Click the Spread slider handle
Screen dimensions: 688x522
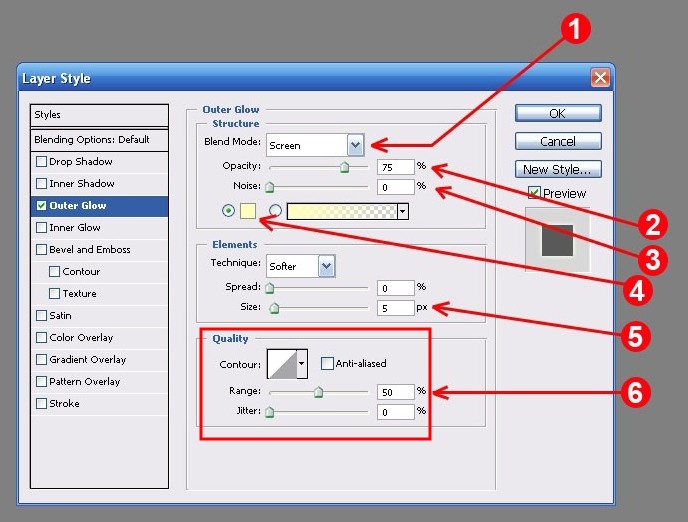click(x=270, y=288)
